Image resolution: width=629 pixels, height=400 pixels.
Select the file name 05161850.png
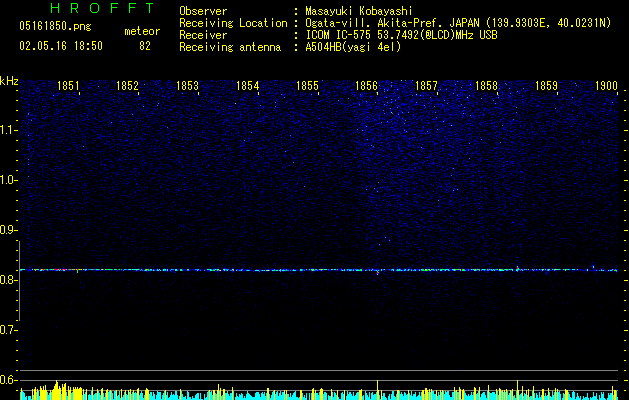click(x=55, y=27)
